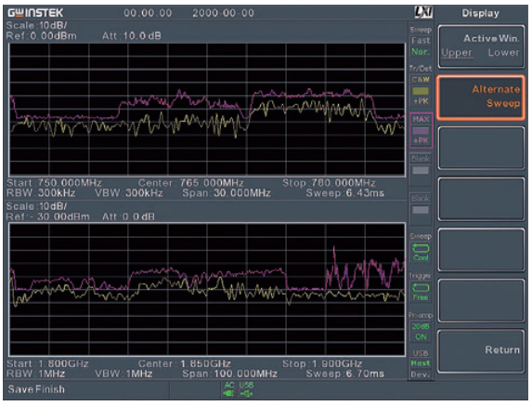The width and height of the screenshot is (532, 406).
Task: Click the Display menu title
Action: click(480, 13)
